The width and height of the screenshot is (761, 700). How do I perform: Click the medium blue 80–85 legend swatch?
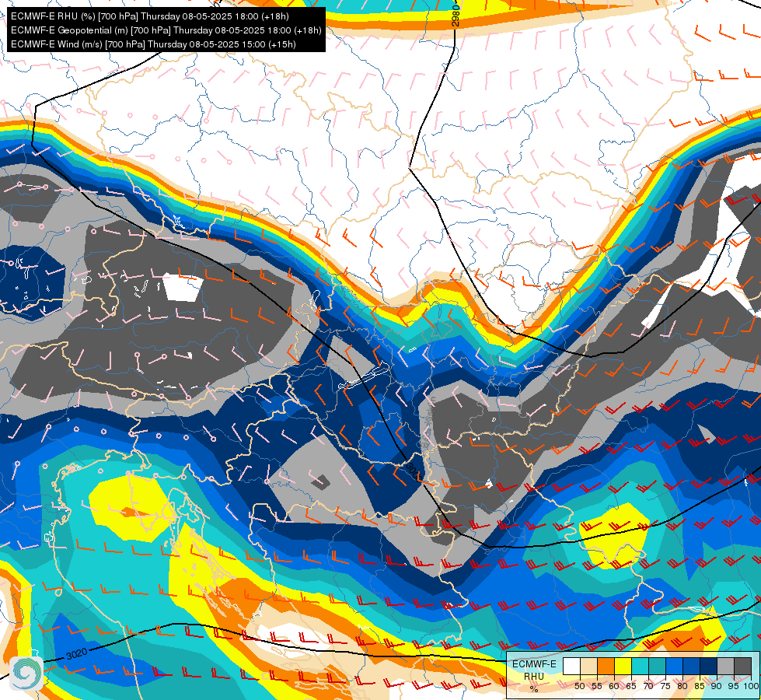(x=691, y=666)
